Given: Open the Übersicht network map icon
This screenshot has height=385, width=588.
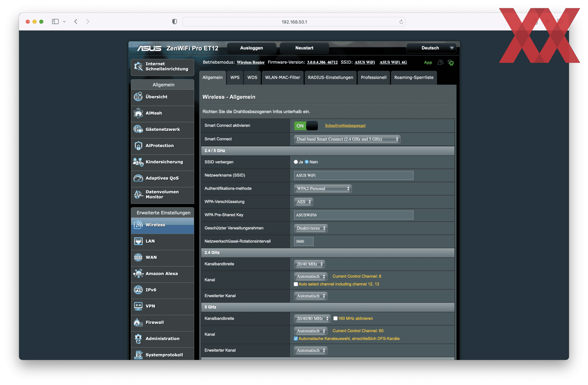Looking at the screenshot, I should click(138, 97).
